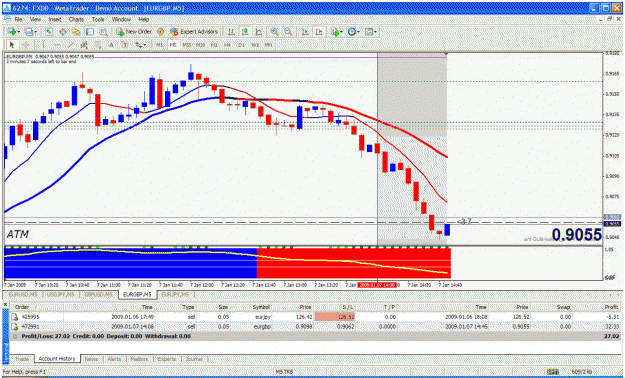Switch timeframe to W1

255,45
